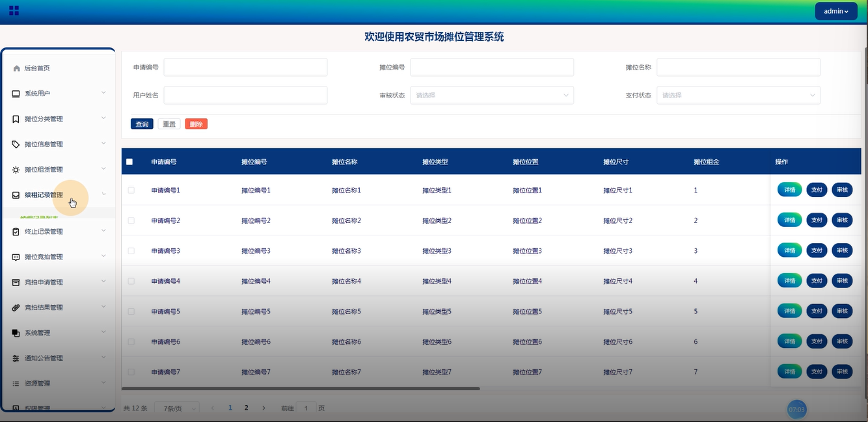Click the 摊位租金 column header

coord(706,162)
